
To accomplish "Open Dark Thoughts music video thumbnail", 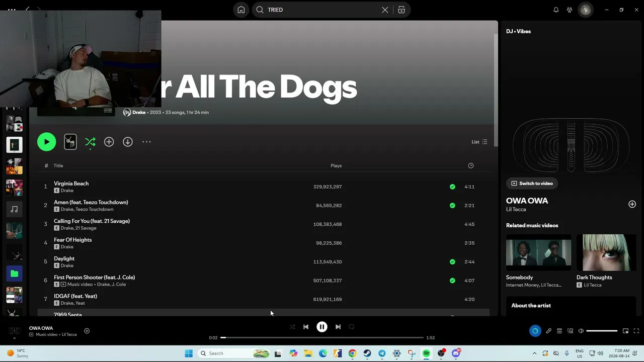I will tap(606, 252).
